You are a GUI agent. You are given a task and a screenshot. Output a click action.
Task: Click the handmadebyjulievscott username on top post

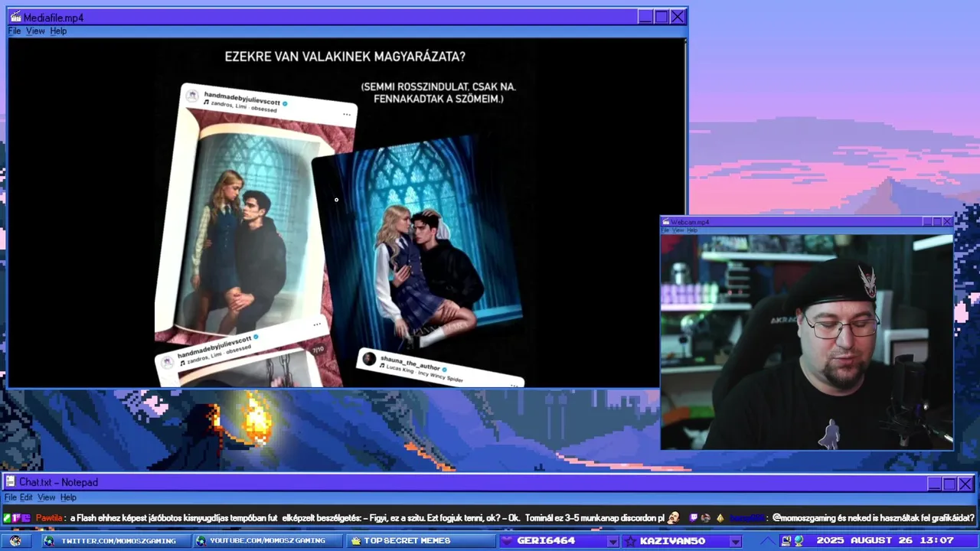tap(242, 99)
